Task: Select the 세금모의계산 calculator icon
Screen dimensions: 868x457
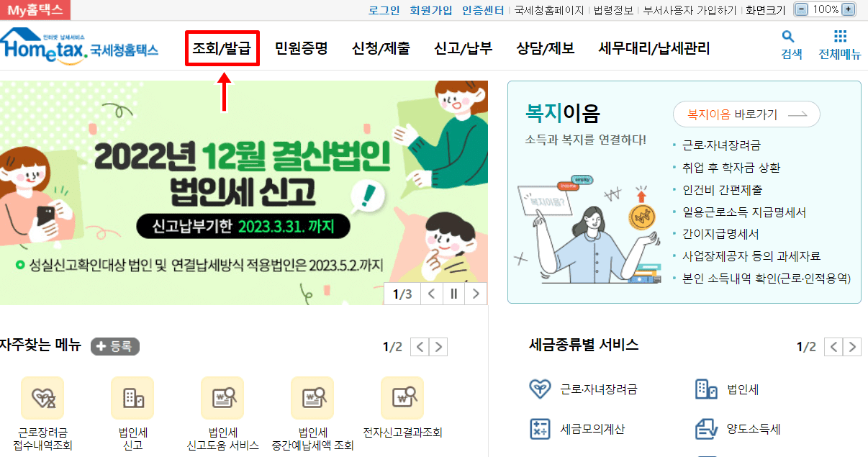Action: 540,429
